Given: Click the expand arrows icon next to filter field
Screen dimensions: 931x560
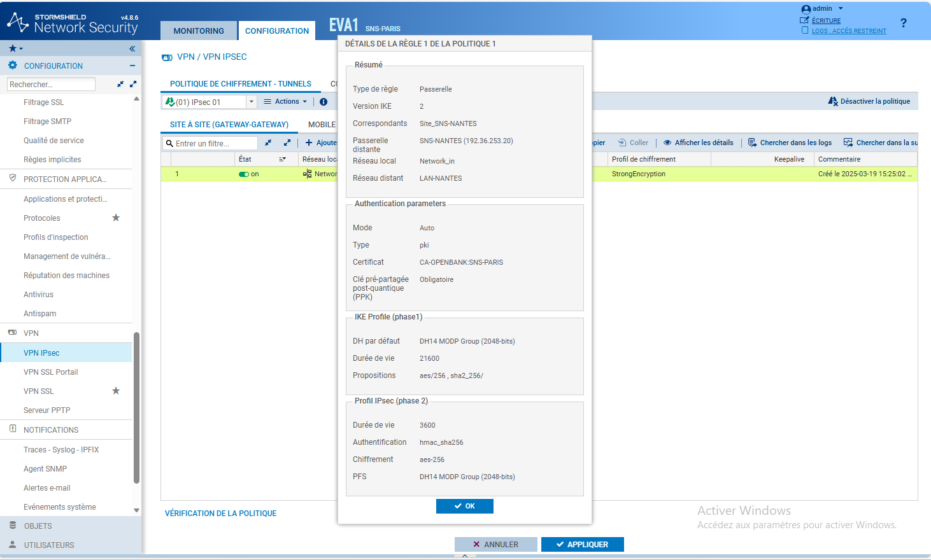Looking at the screenshot, I should 287,143.
